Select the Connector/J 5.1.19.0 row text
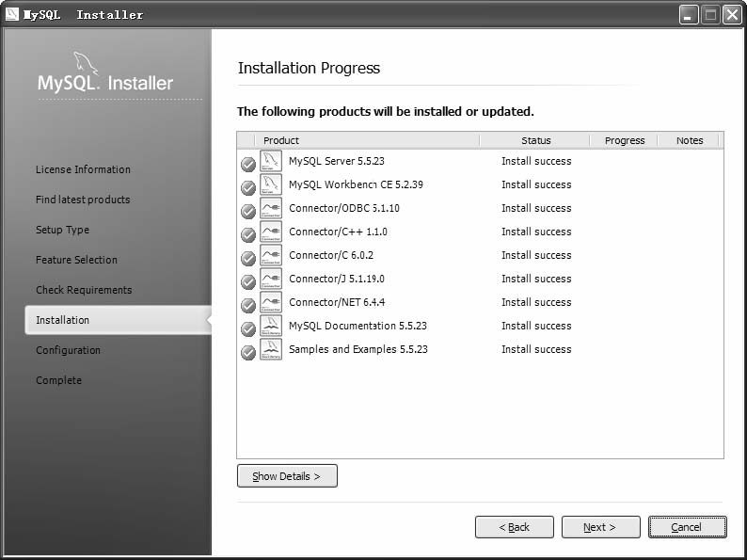This screenshot has height=560, width=747. point(337,279)
